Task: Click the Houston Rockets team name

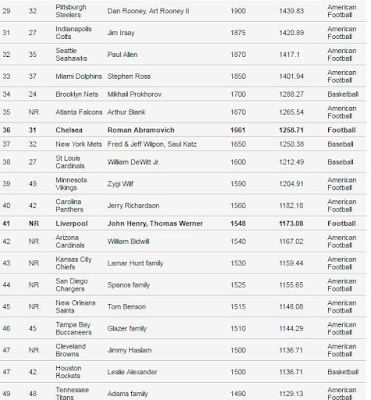Action: 68,372
